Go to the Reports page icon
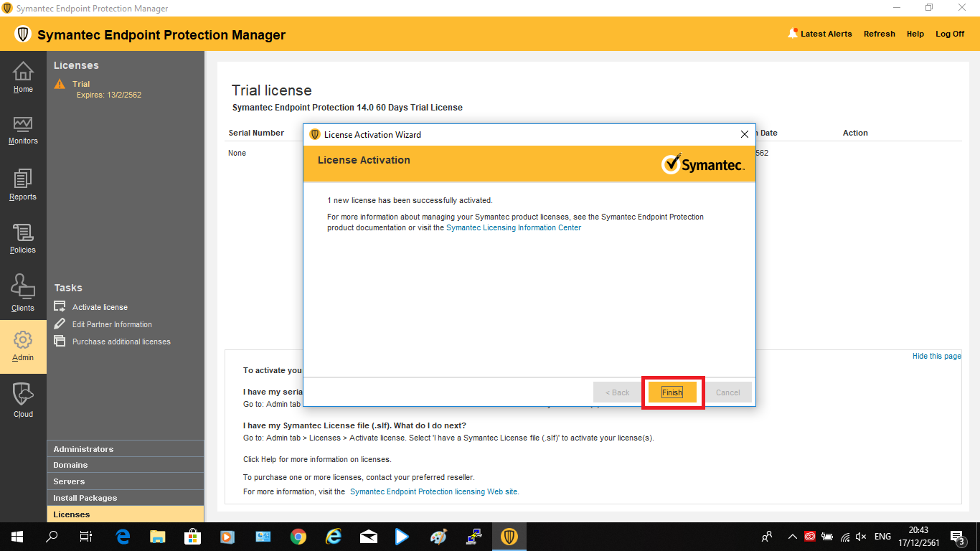 coord(23,184)
